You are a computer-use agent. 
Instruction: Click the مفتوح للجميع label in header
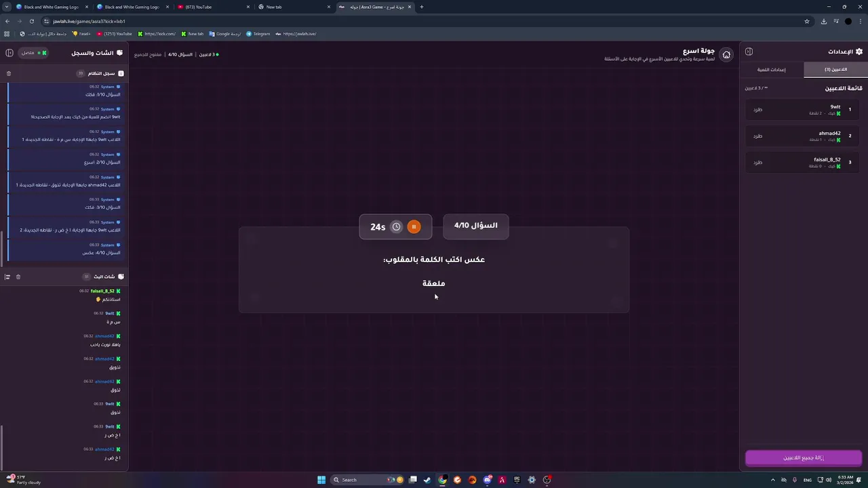pos(147,54)
